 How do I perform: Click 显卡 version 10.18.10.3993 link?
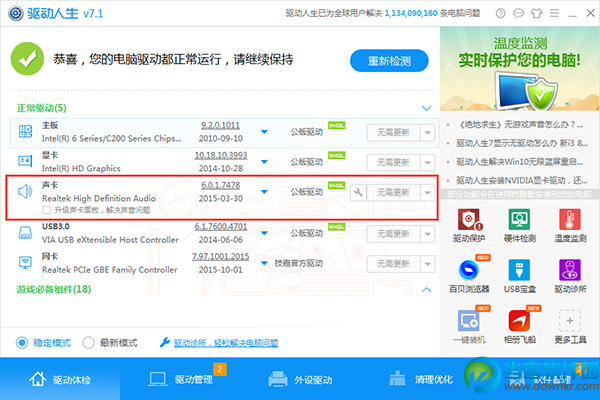click(x=221, y=155)
